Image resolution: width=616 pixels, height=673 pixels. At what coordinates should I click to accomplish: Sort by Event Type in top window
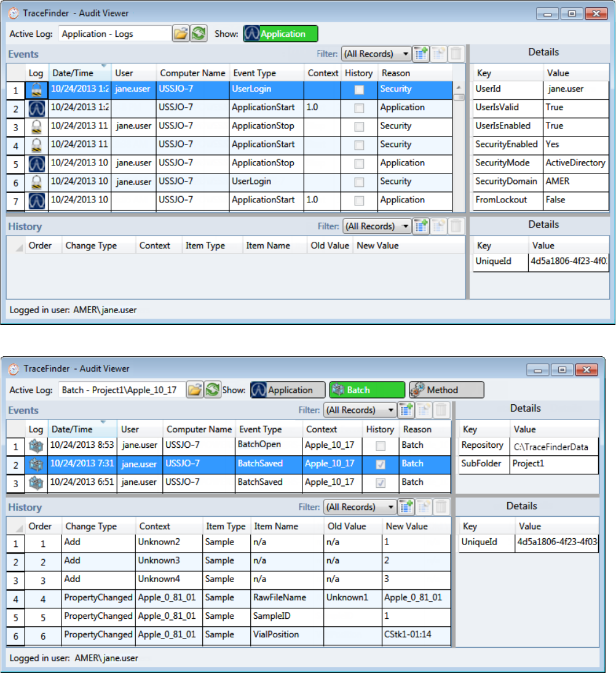click(267, 73)
